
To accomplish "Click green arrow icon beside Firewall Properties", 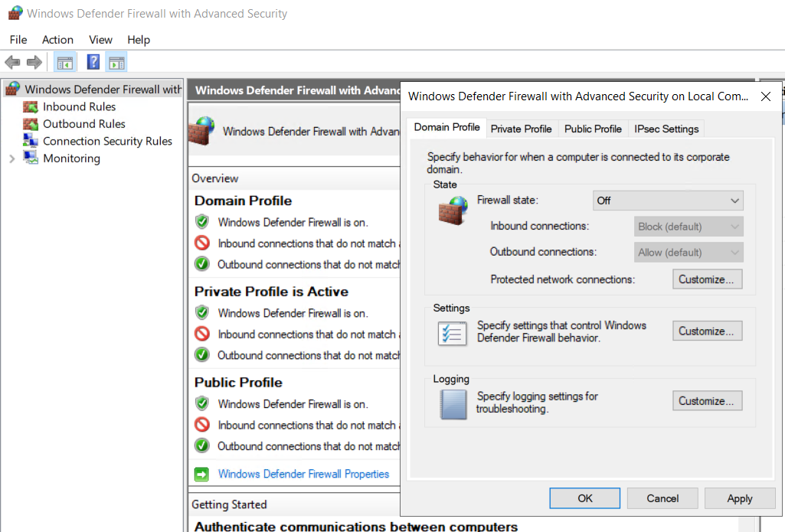I will coord(201,474).
